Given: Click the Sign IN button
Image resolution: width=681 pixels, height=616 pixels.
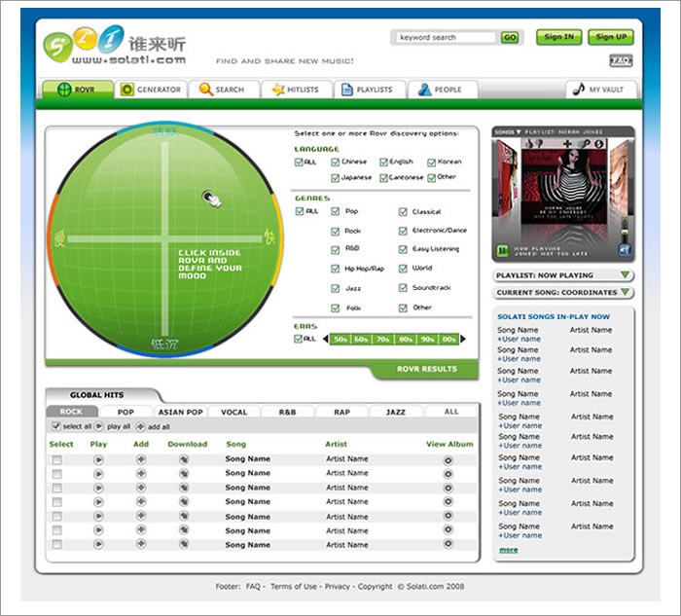Looking at the screenshot, I should tap(558, 37).
